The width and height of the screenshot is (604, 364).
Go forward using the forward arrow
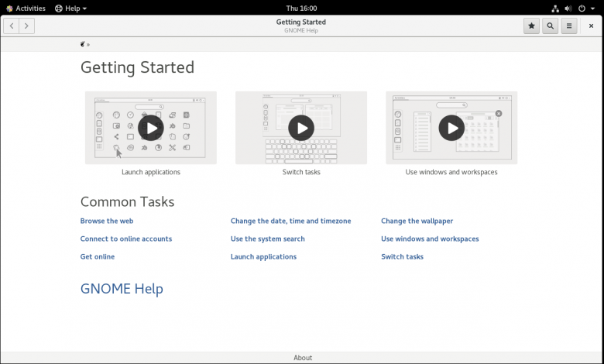[26, 26]
